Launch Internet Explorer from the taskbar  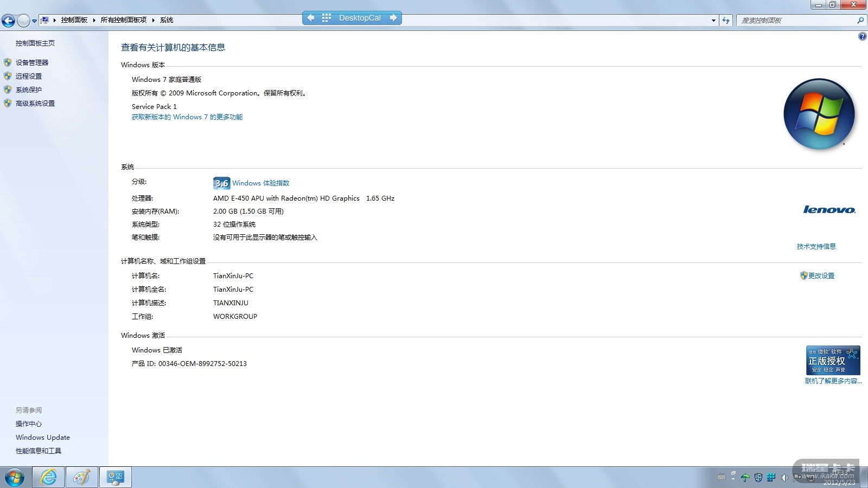[48, 477]
